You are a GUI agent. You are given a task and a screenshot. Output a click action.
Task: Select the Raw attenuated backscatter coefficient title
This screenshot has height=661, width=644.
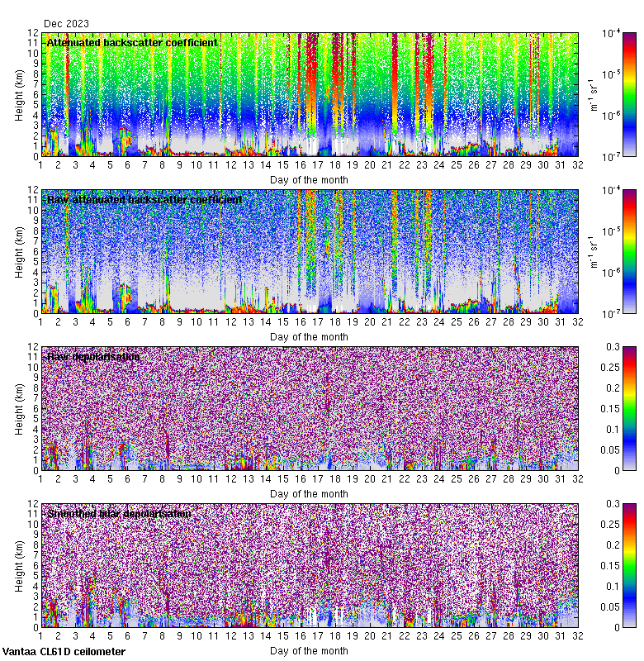pyautogui.click(x=144, y=199)
